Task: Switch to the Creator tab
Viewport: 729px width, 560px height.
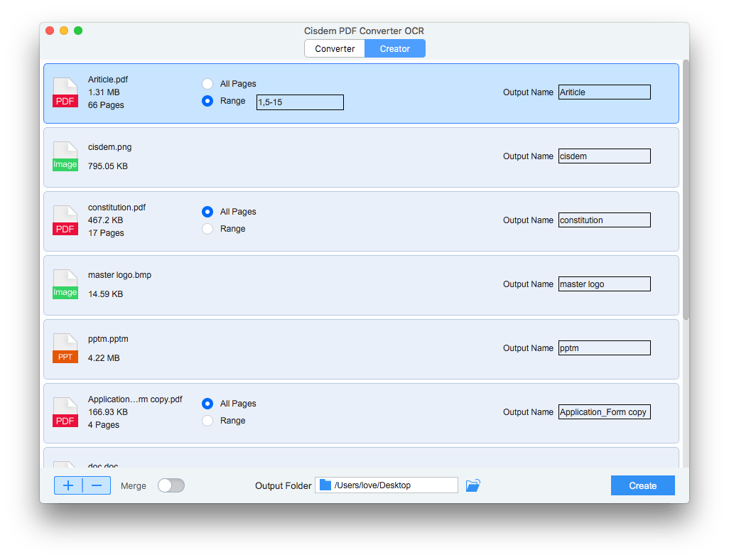Action: tap(395, 49)
